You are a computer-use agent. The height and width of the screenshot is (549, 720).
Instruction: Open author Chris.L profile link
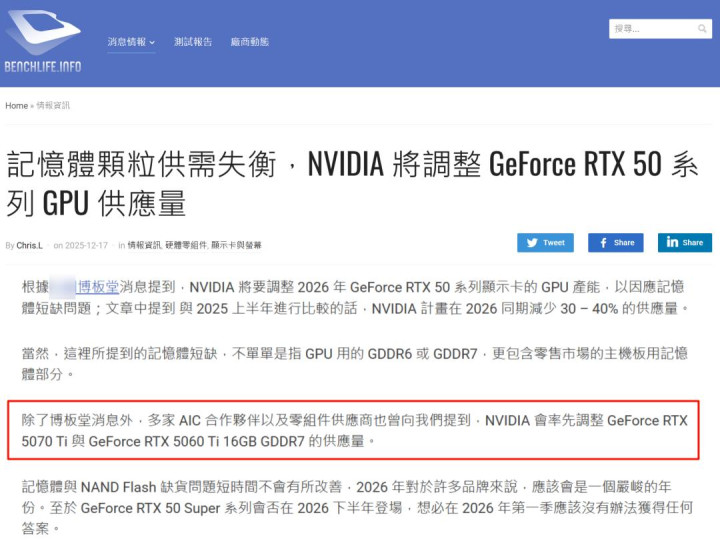(29, 246)
